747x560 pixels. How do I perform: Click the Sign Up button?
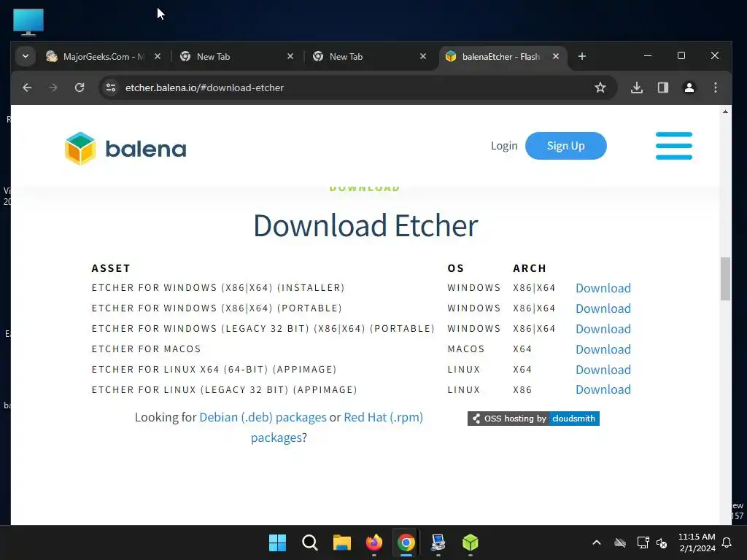pyautogui.click(x=566, y=146)
